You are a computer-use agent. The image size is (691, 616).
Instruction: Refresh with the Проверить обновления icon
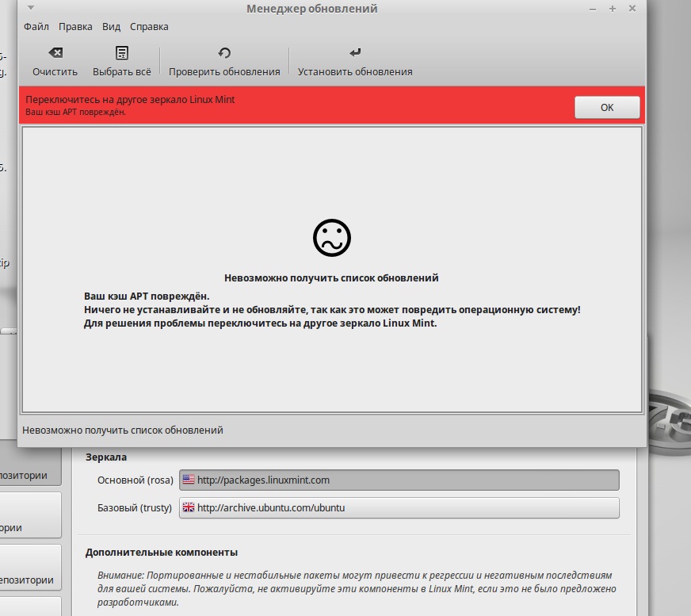pyautogui.click(x=224, y=53)
